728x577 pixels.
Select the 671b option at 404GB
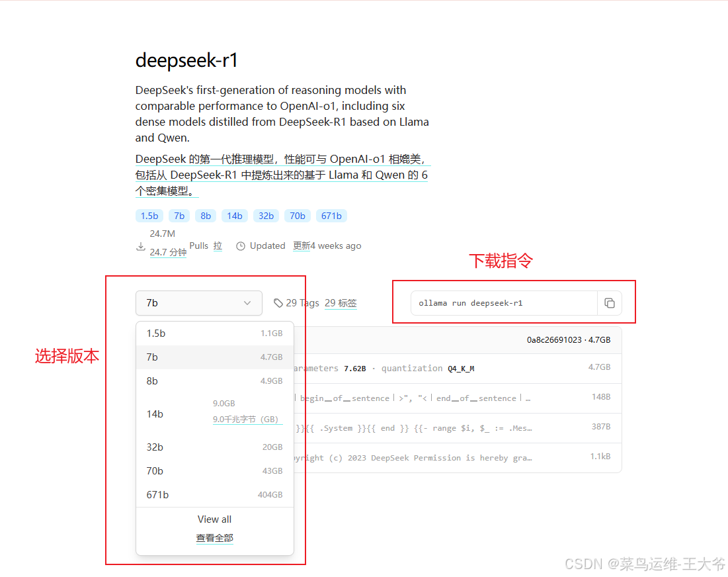point(214,495)
